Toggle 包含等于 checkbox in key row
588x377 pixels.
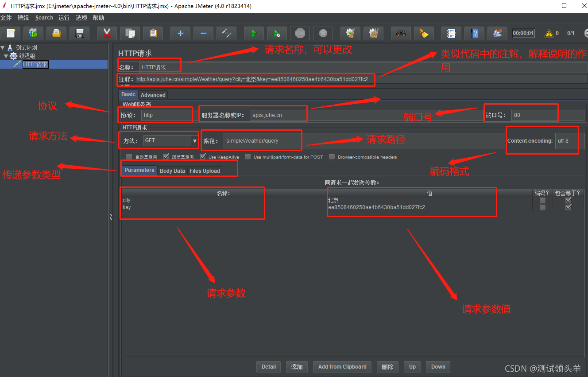point(569,207)
